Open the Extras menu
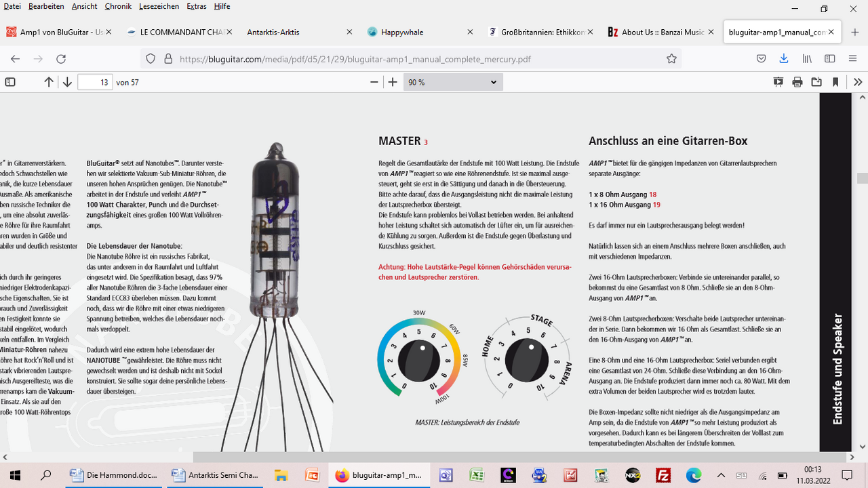The width and height of the screenshot is (868, 488). pyautogui.click(x=197, y=6)
